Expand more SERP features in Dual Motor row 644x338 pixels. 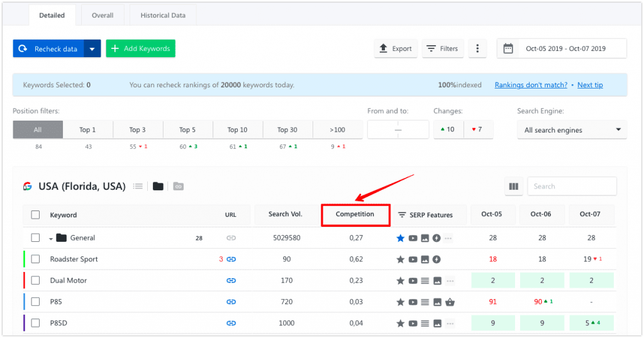[450, 281]
